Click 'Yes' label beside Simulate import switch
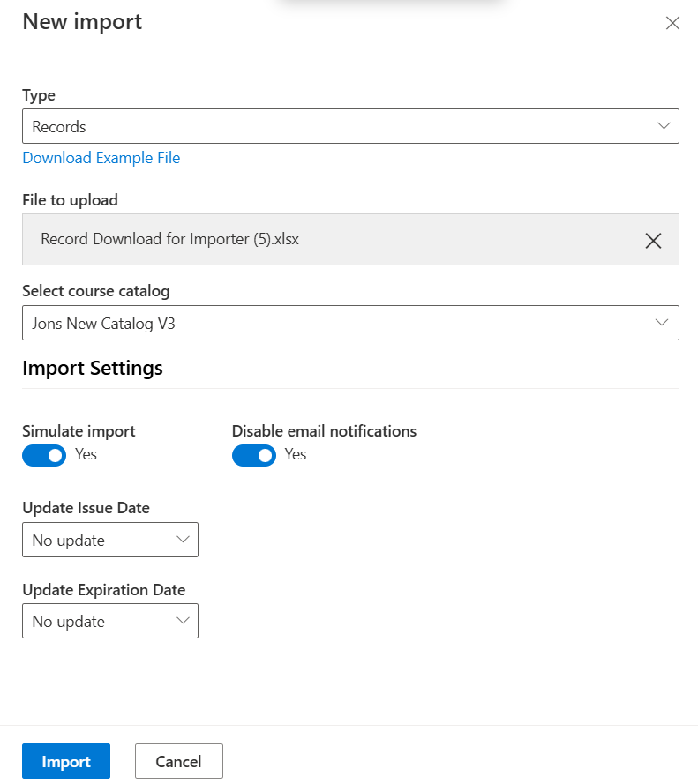The image size is (698, 784). tap(86, 454)
